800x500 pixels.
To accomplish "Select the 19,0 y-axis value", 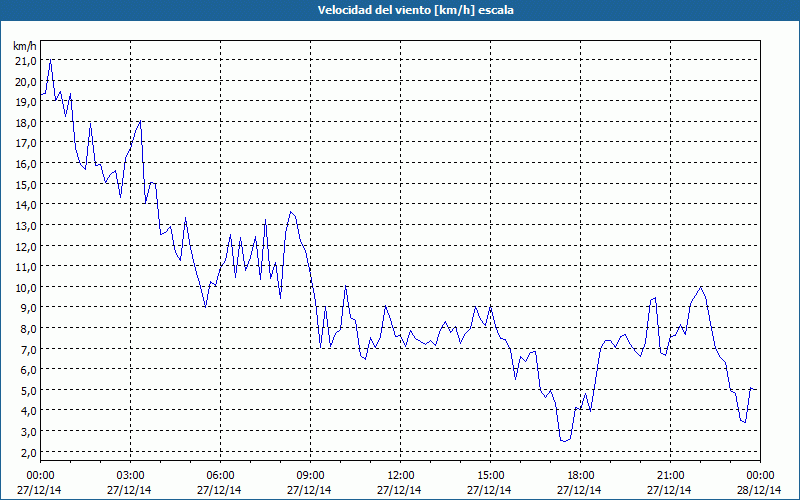I will tap(27, 102).
